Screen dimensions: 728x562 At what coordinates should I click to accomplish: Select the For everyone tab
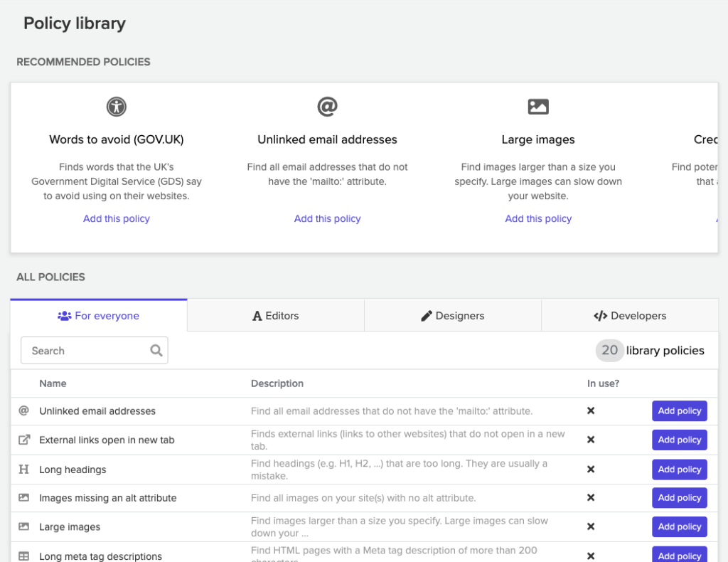98,315
